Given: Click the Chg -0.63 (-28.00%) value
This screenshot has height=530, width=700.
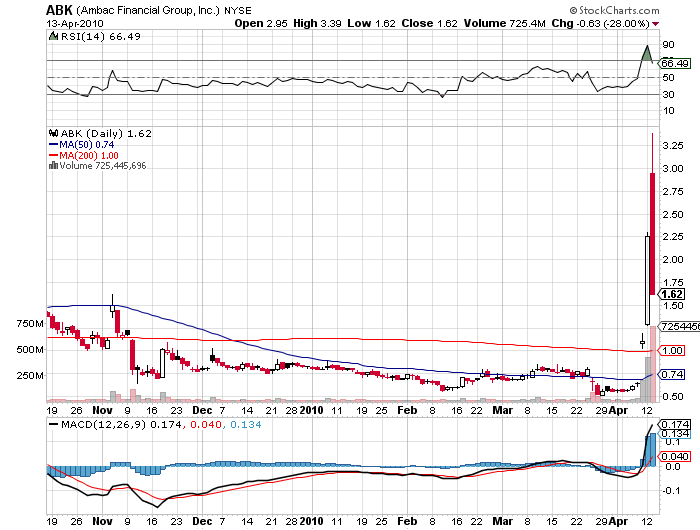Looking at the screenshot, I should pos(600,23).
